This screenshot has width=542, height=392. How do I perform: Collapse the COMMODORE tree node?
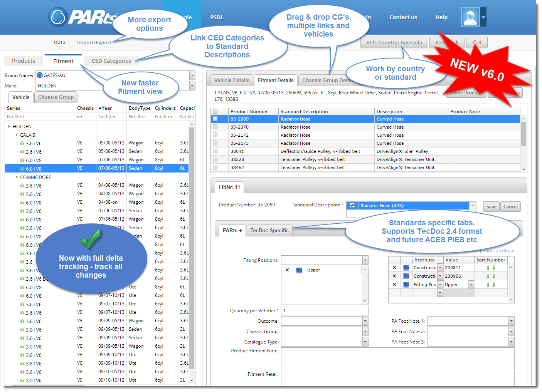pos(17,177)
